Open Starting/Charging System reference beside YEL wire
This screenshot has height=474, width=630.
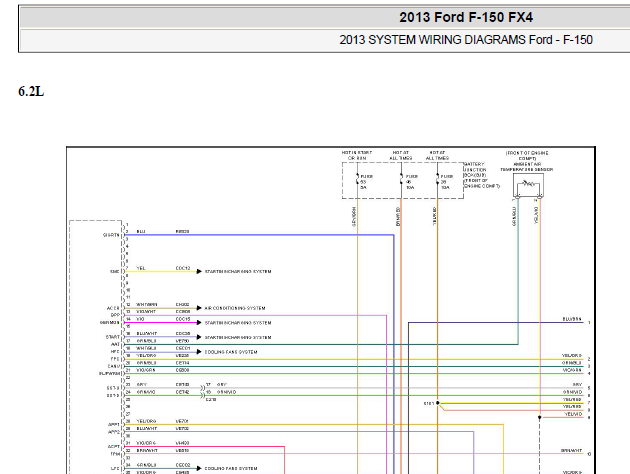tap(238, 272)
